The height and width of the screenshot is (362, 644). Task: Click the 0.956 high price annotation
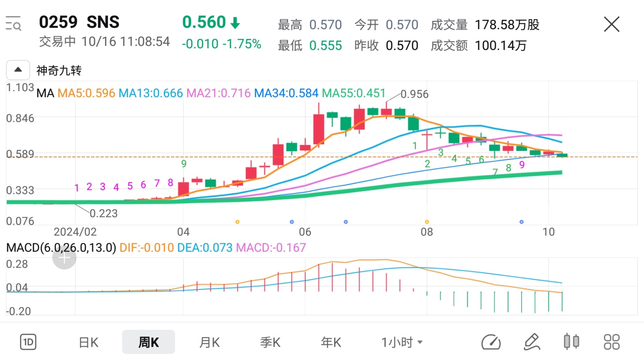(414, 94)
